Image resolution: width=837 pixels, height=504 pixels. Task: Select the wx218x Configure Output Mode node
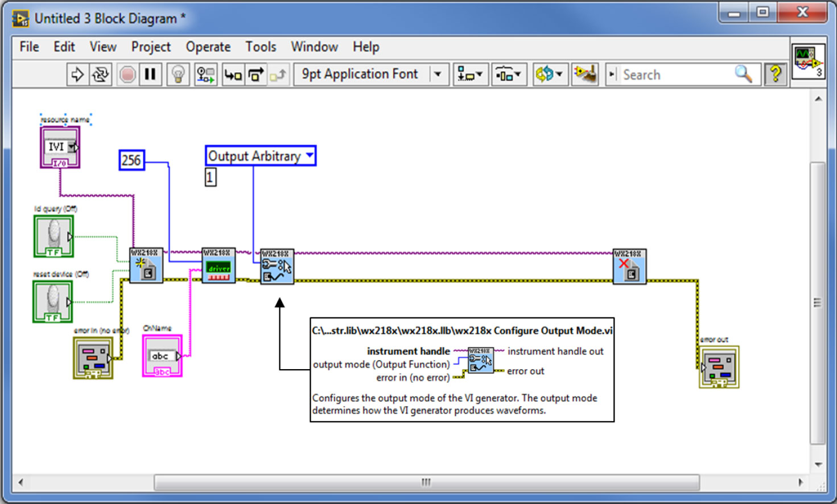[x=277, y=266]
